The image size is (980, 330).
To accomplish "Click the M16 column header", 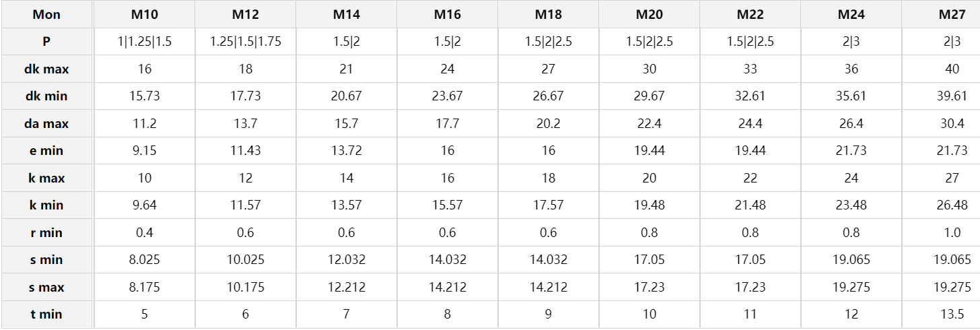I will 448,14.
